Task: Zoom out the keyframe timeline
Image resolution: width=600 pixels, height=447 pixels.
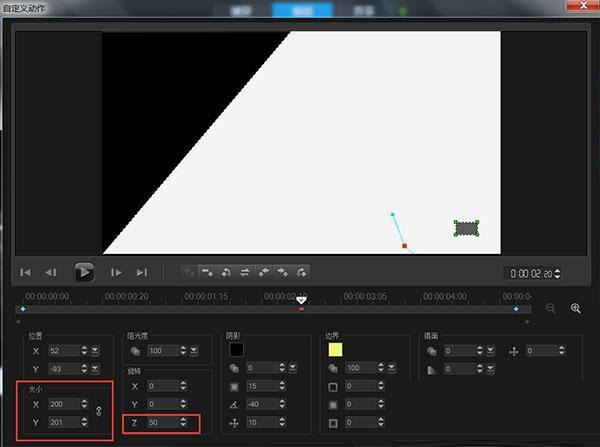Action: (550, 308)
